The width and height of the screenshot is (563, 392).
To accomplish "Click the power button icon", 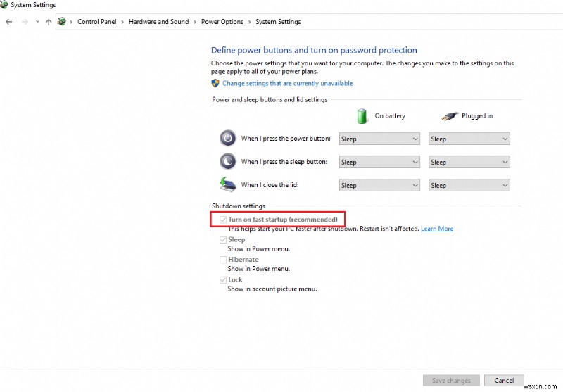I will (x=228, y=138).
